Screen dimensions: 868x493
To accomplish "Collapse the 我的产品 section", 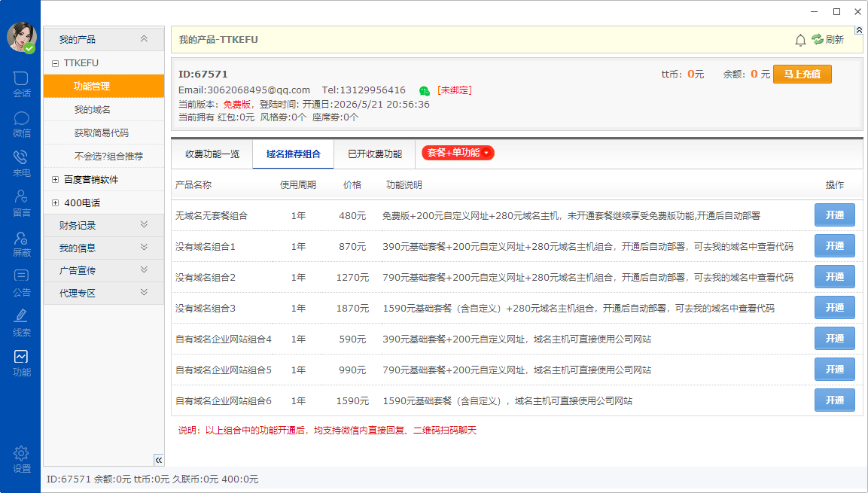I will (144, 38).
